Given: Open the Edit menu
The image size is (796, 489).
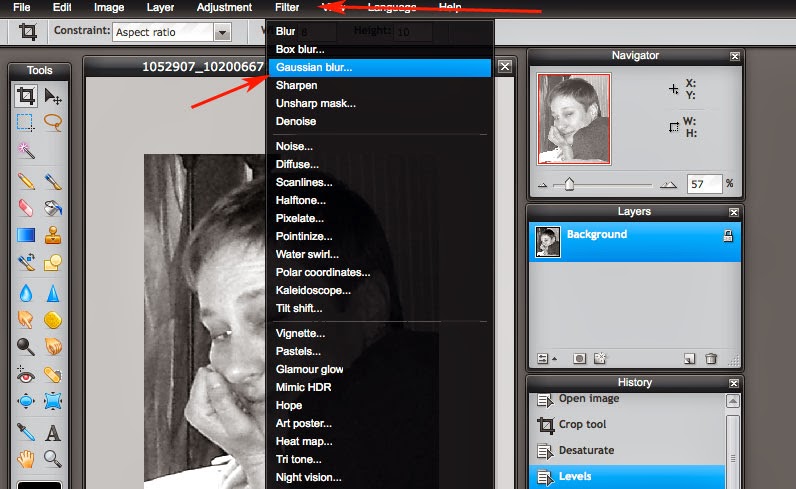Looking at the screenshot, I should click(x=61, y=8).
